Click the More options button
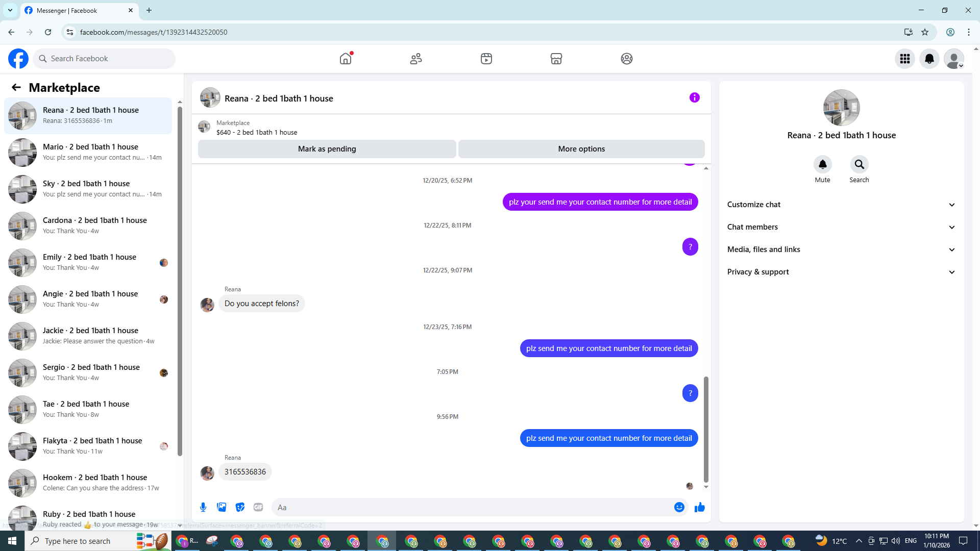This screenshot has width=980, height=551. coord(581,149)
